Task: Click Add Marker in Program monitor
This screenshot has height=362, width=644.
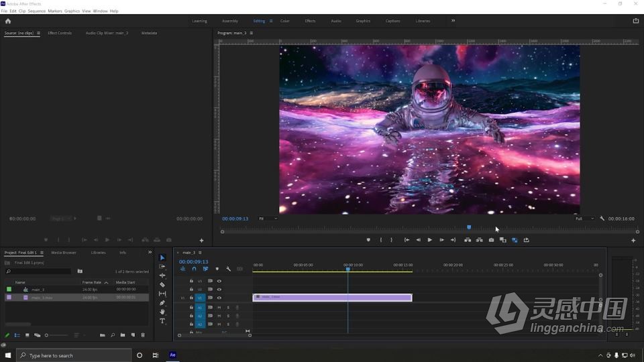Action: (368, 240)
